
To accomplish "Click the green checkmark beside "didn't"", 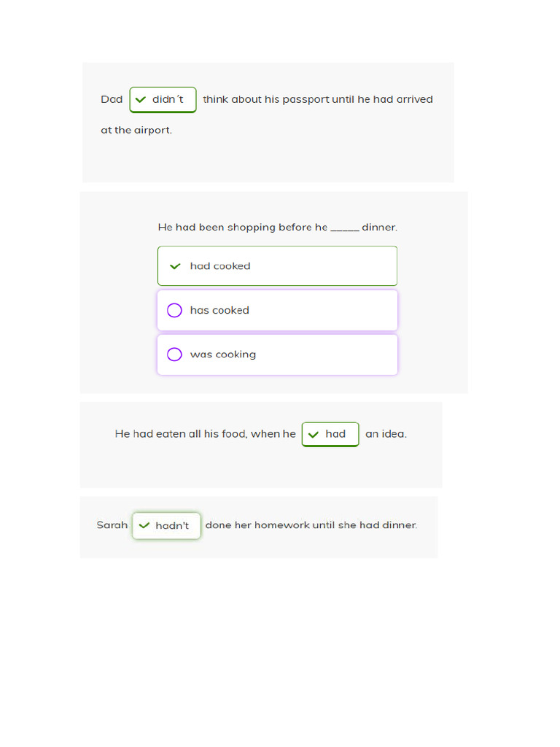I will (x=141, y=100).
